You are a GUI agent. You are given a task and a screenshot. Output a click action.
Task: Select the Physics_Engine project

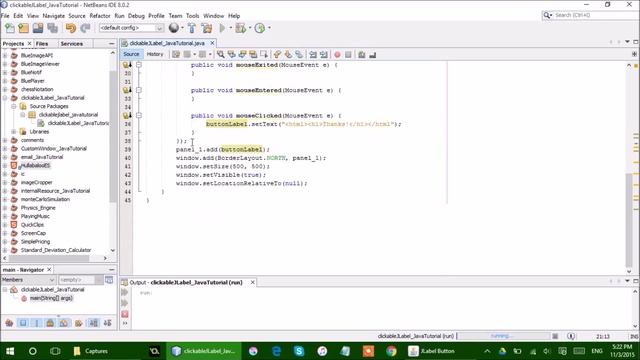pyautogui.click(x=38, y=208)
